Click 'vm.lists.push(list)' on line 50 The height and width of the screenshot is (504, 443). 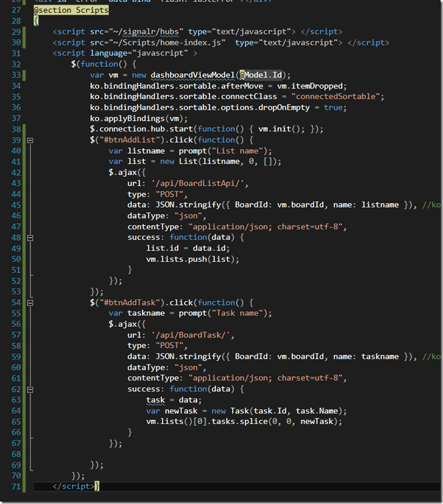tap(190, 259)
